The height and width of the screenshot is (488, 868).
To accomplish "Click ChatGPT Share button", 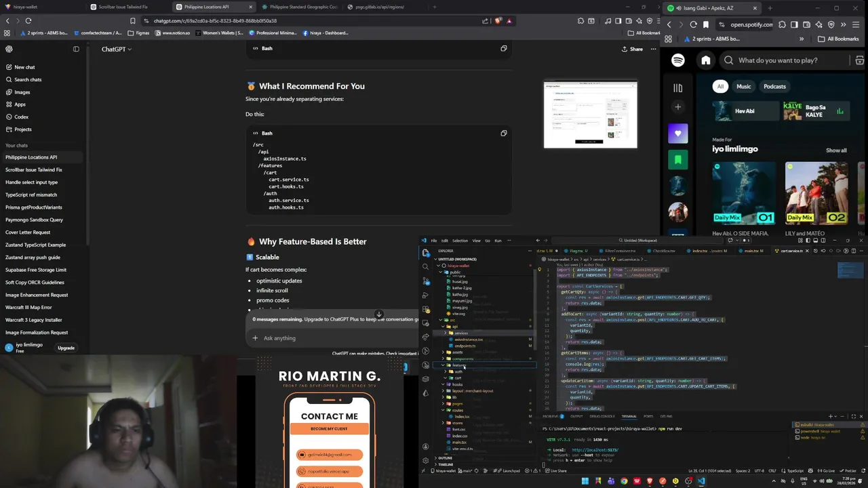I will click(x=632, y=49).
